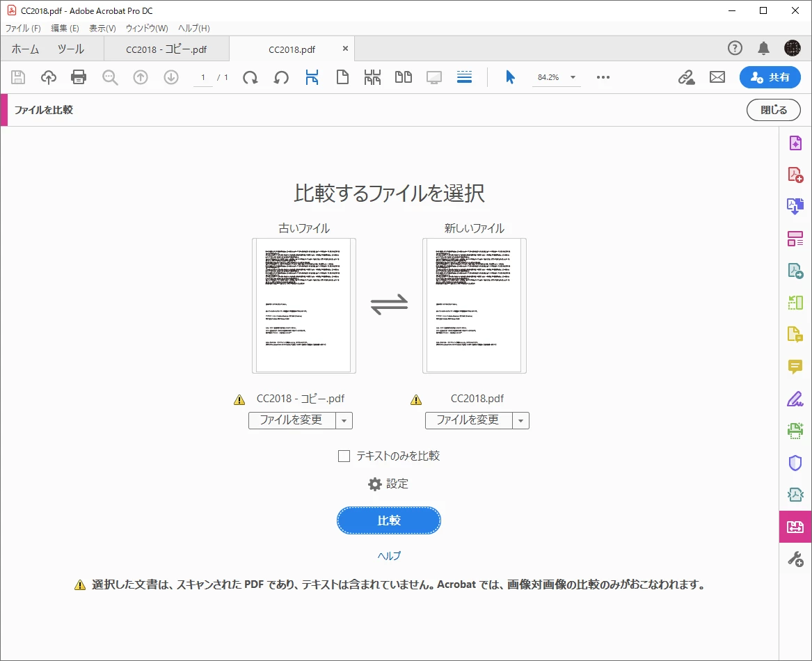Open notifications bell icon
812x661 pixels.
pos(763,48)
